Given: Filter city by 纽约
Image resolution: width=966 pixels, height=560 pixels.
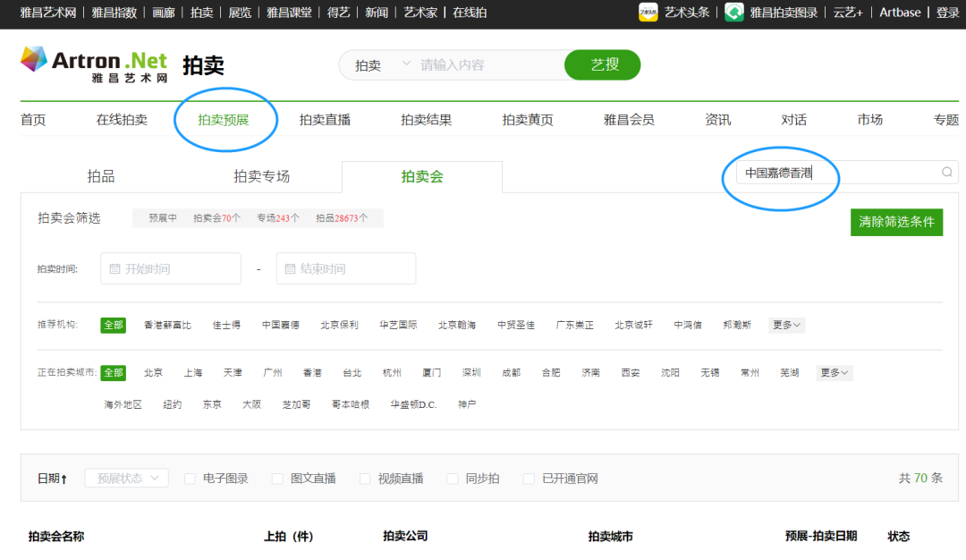Looking at the screenshot, I should pos(173,404).
